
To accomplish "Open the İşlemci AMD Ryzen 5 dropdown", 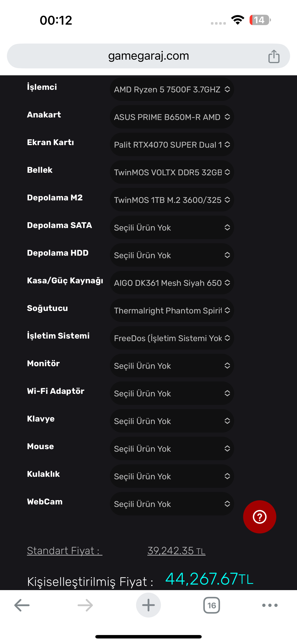I will point(172,89).
